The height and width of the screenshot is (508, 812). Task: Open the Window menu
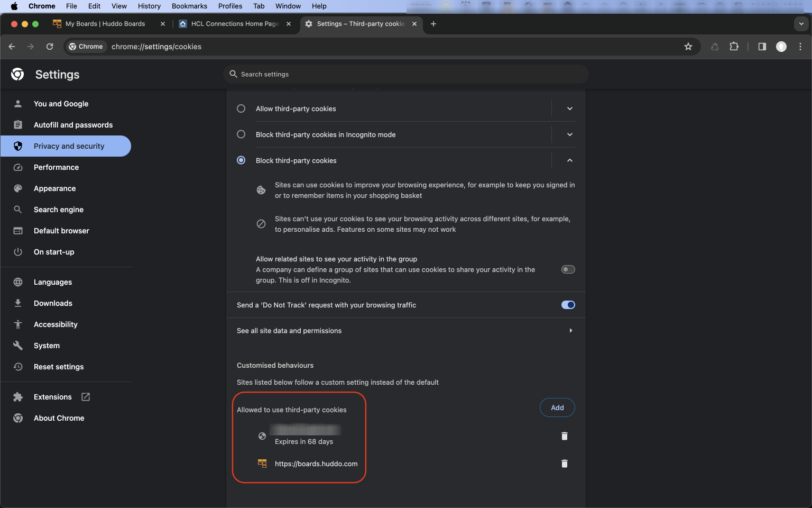pyautogui.click(x=288, y=6)
